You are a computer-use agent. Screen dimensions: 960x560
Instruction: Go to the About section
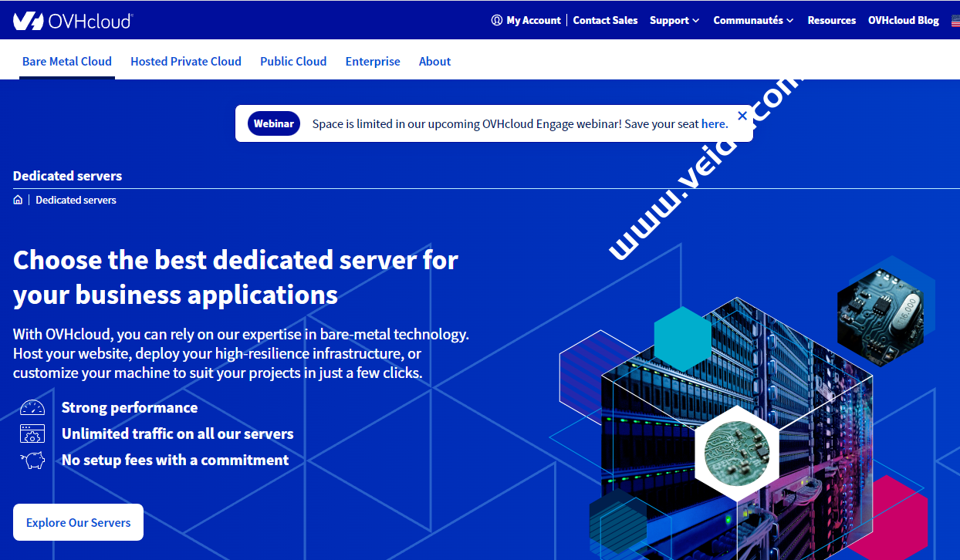coord(434,62)
